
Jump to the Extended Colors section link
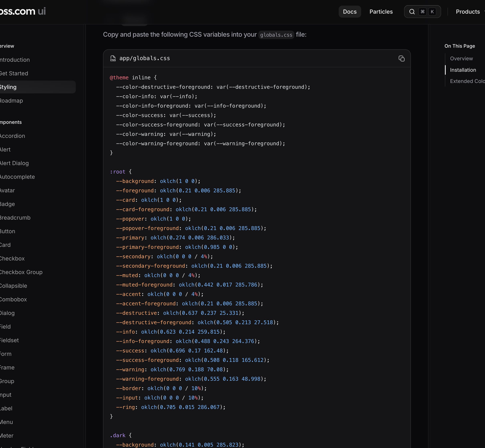pyautogui.click(x=467, y=81)
